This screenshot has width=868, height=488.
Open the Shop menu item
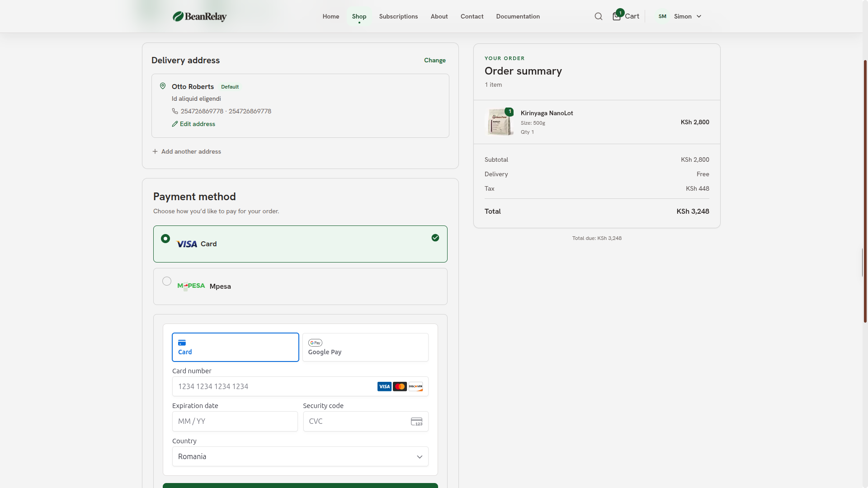coord(359,16)
